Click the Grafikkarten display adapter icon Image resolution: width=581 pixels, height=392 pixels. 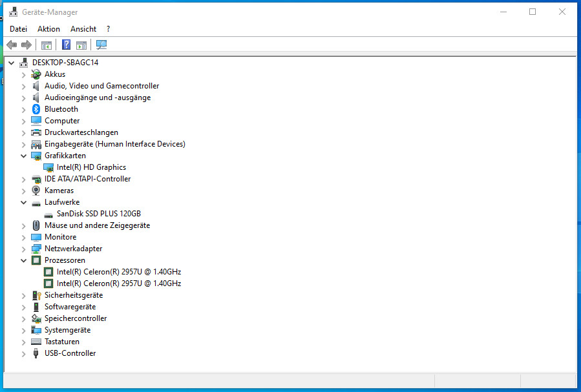click(36, 156)
